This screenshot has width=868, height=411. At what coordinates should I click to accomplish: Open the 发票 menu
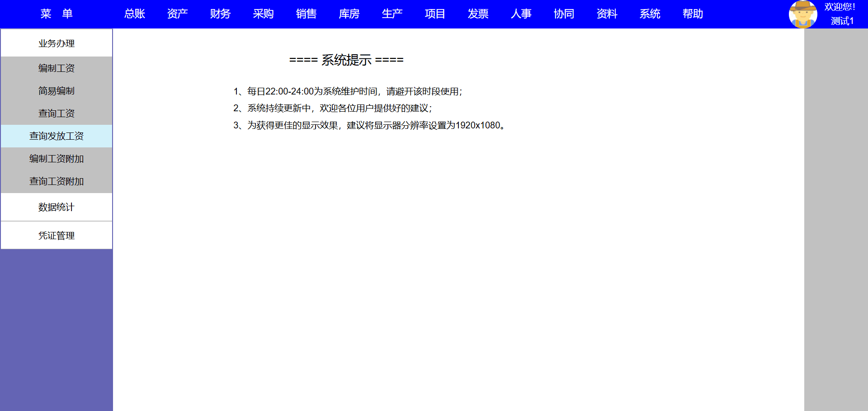(x=478, y=14)
